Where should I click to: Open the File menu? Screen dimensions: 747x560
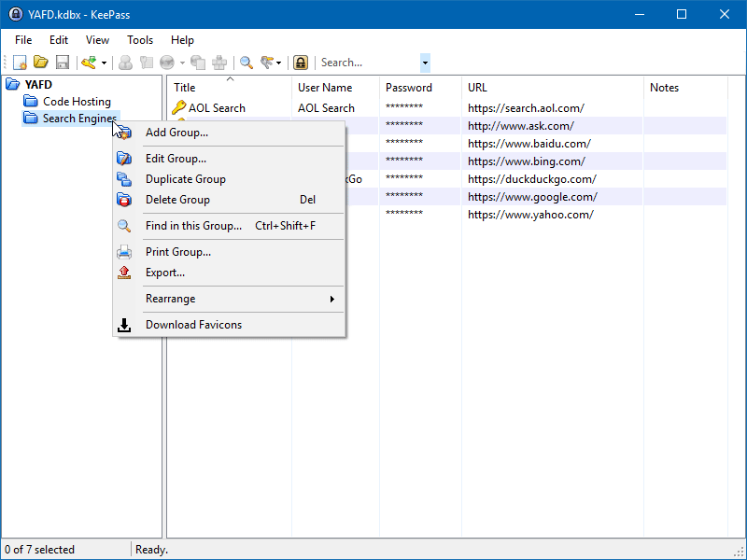tap(23, 40)
